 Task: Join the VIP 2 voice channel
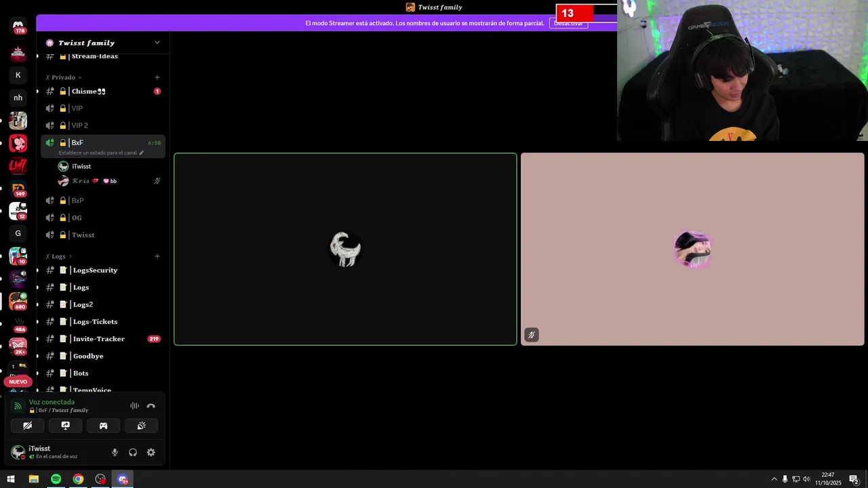103,125
